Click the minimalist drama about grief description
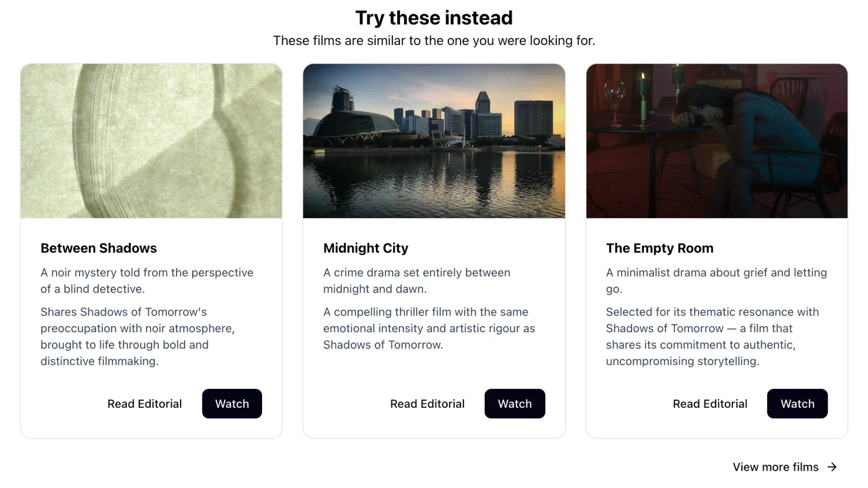The width and height of the screenshot is (868, 488). (716, 280)
